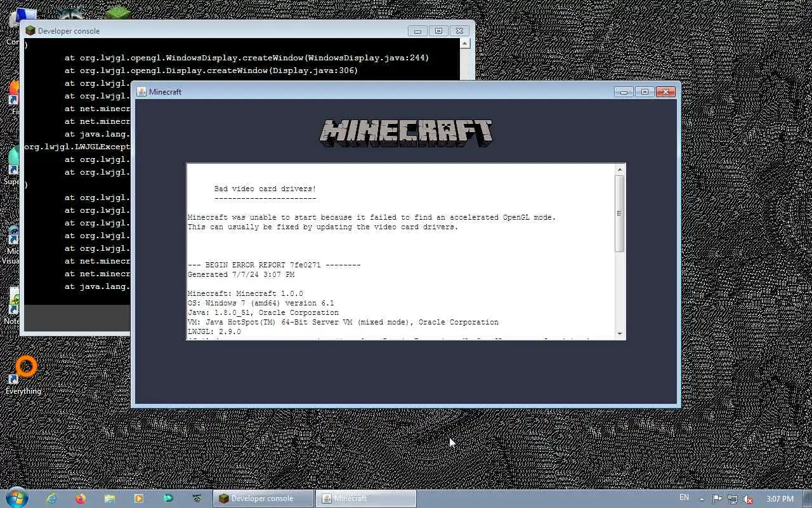Viewport: 812px width, 508px height.
Task: Click the Java icon in Minecraft title bar
Action: tap(141, 92)
